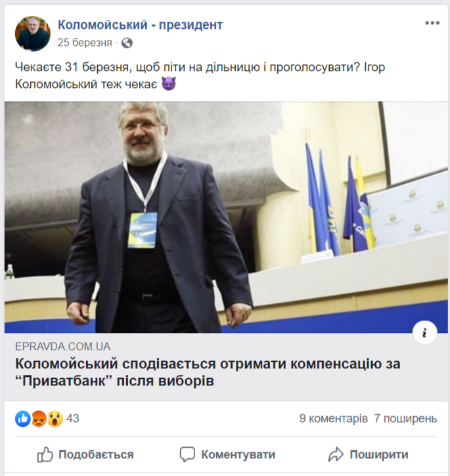Click the 25 березня post timestamp
Image resolution: width=450 pixels, height=476 pixels.
(x=85, y=43)
